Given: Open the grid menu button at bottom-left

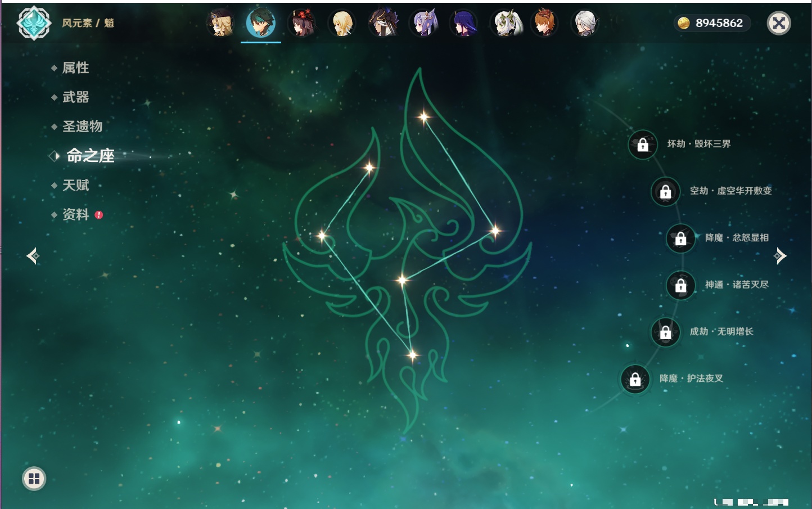Looking at the screenshot, I should (34, 479).
